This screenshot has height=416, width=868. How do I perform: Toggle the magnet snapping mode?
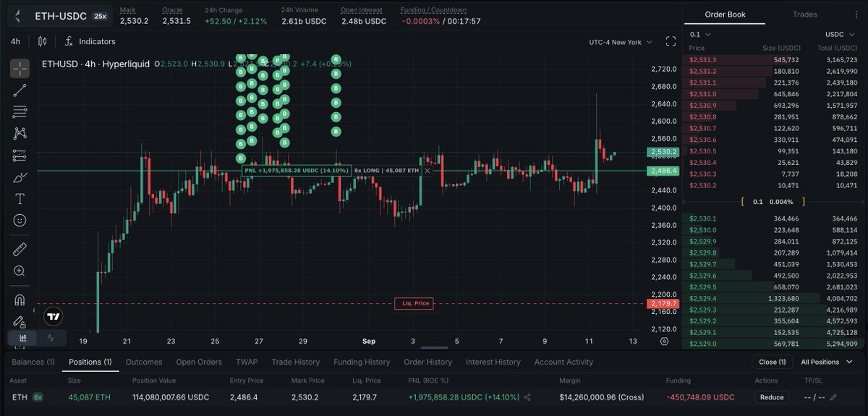[20, 300]
